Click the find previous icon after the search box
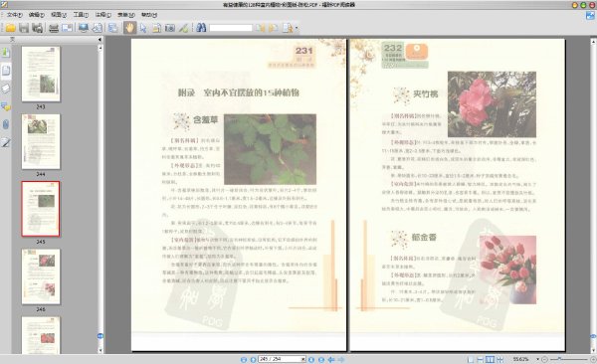Image resolution: width=597 pixels, height=364 pixels. click(260, 28)
